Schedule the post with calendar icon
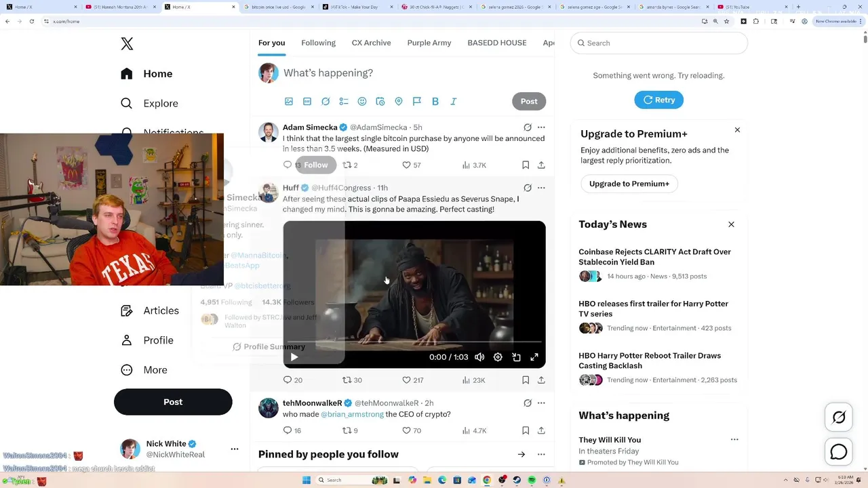Viewport: 868px width, 488px height. tap(380, 102)
